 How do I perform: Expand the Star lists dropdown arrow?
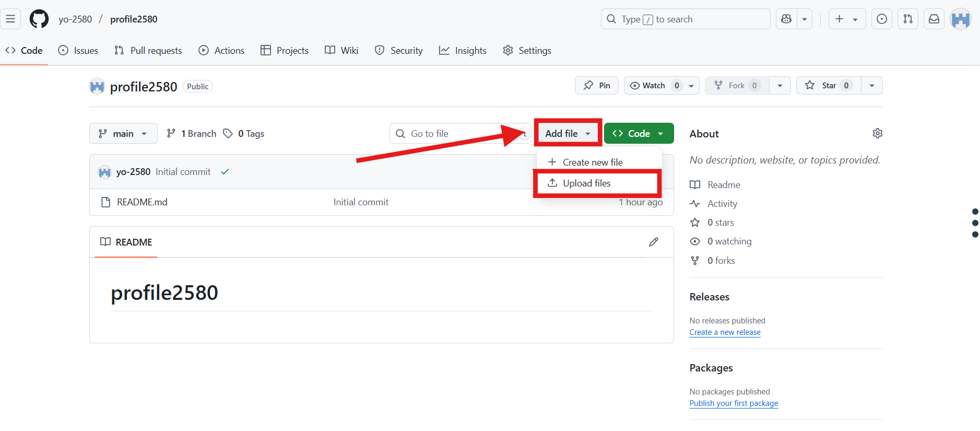872,86
